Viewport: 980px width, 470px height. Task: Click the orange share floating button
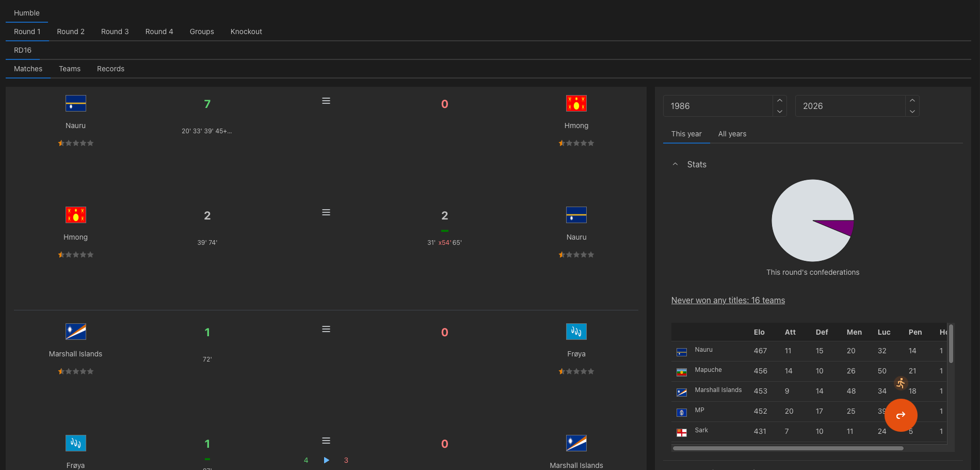[x=901, y=415]
